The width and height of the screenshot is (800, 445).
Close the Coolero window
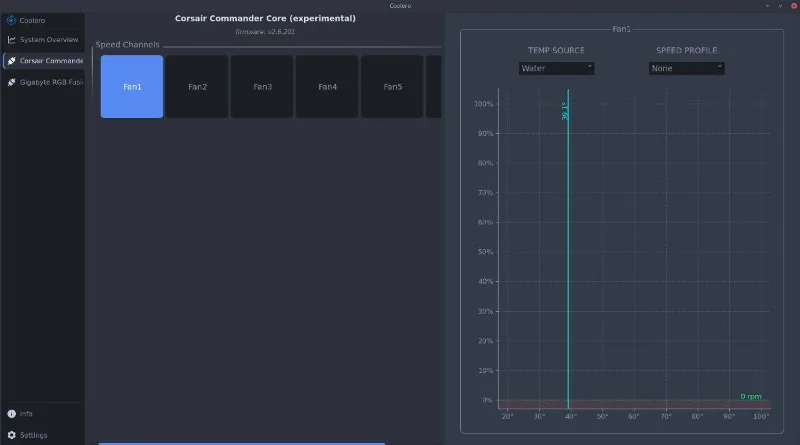794,6
